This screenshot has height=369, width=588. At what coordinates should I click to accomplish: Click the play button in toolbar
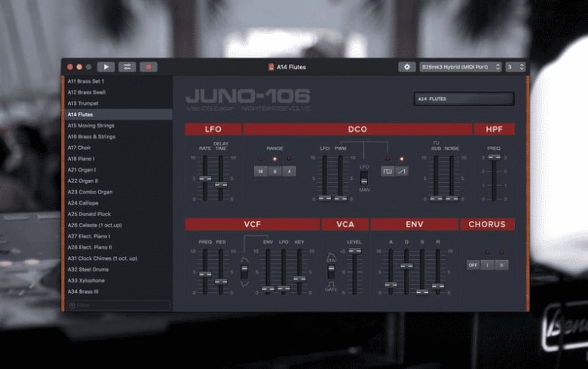pyautogui.click(x=106, y=67)
